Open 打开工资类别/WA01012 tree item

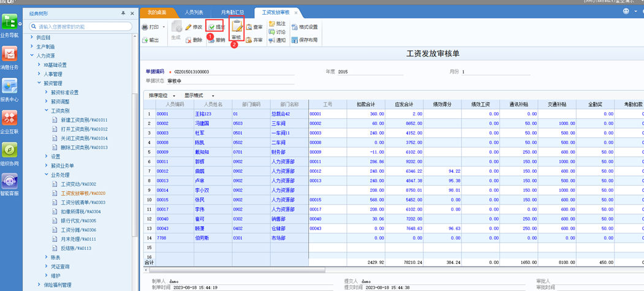click(84, 129)
